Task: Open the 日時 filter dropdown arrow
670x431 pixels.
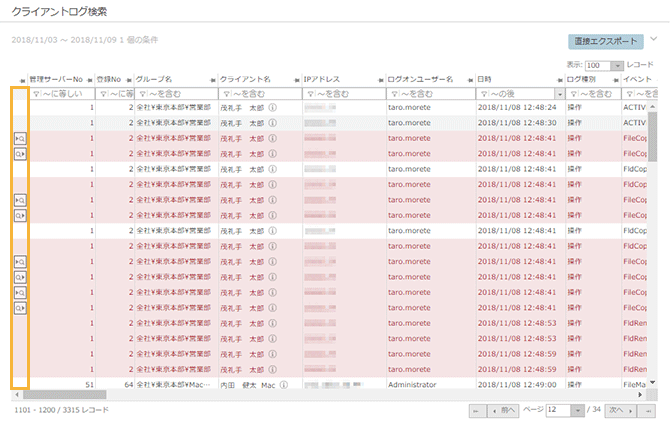Action: coord(557,93)
